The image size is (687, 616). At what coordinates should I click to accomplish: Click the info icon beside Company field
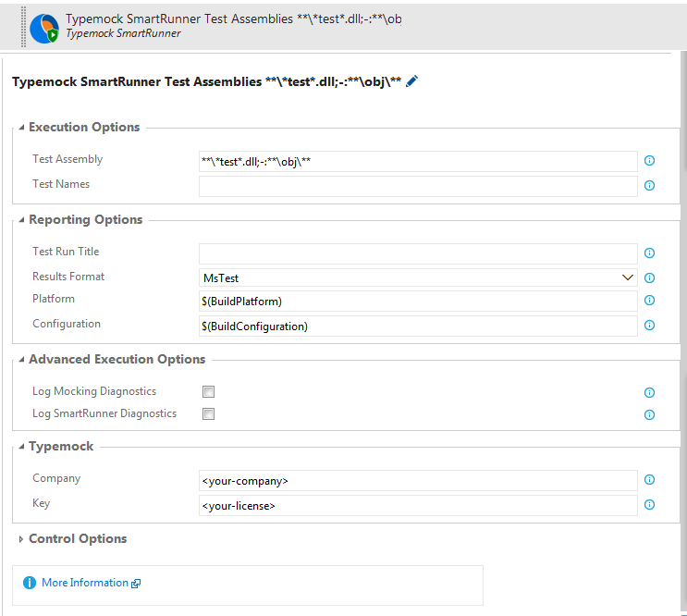click(649, 480)
